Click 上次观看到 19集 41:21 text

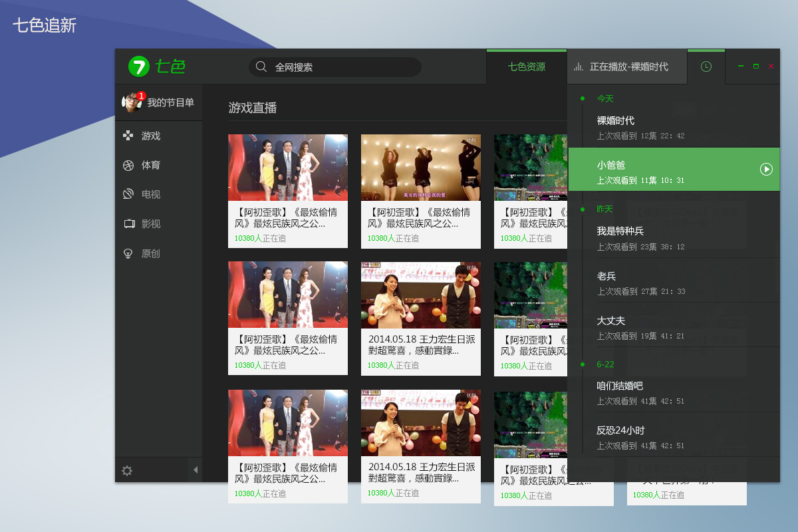click(640, 336)
